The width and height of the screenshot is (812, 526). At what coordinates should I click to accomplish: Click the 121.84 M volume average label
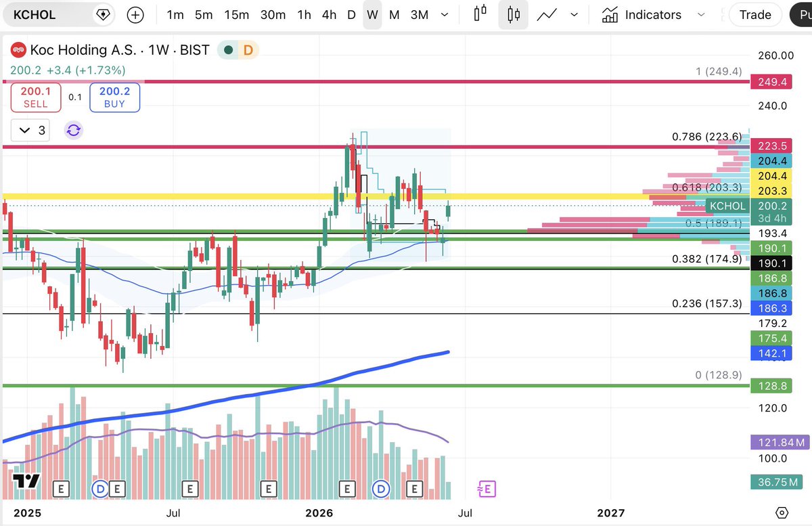pyautogui.click(x=780, y=442)
